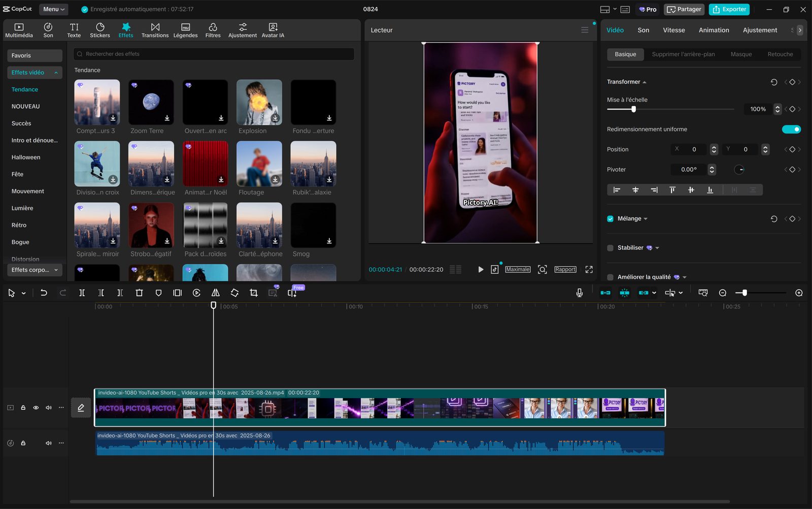Activate the Mirror tool above the timeline
This screenshot has width=812, height=509.
[x=216, y=293]
